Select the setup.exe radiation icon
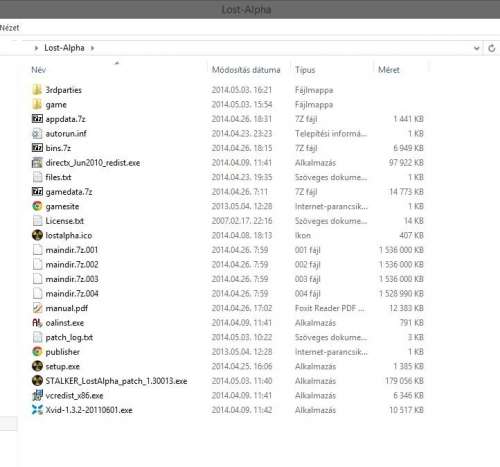The image size is (500, 467). (37, 366)
